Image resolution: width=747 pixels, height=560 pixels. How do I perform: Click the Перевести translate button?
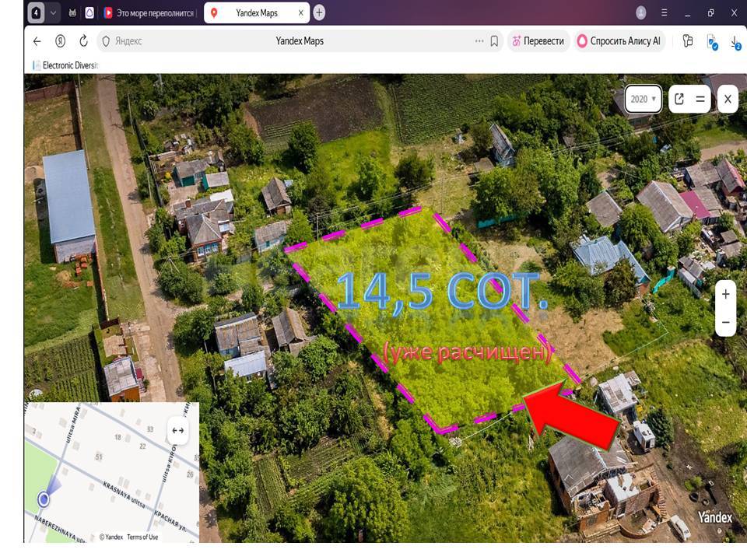coord(538,41)
